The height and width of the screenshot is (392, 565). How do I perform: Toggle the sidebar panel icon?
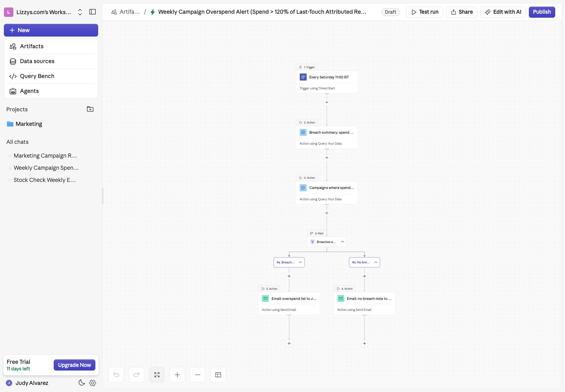93,12
